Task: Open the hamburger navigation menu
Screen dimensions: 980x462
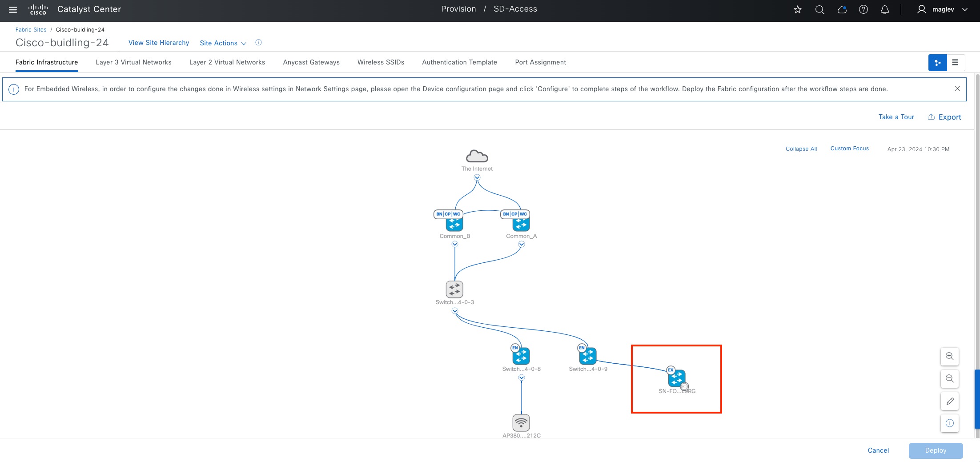Action: point(13,9)
